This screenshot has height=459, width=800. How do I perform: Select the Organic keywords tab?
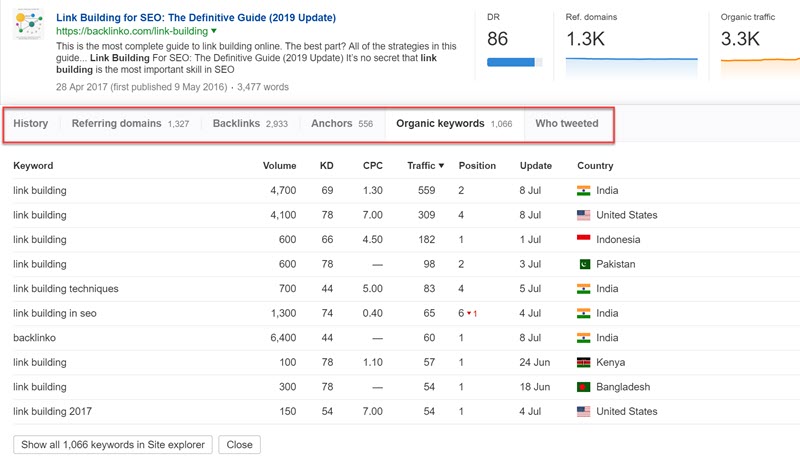tap(454, 123)
